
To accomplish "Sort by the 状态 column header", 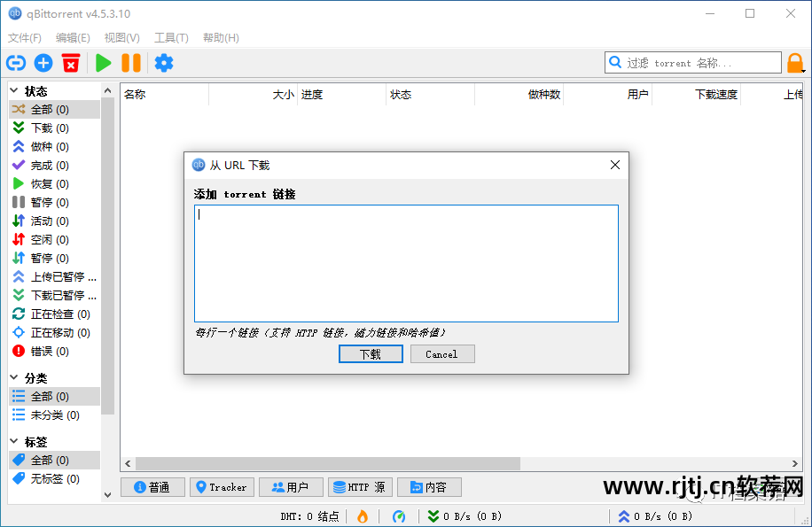I will (x=430, y=95).
